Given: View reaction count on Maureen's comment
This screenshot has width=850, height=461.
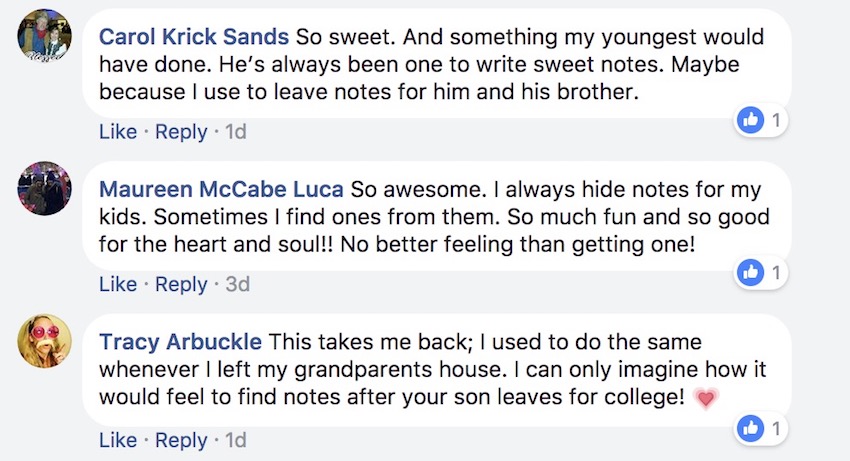Looking at the screenshot, I should point(776,272).
